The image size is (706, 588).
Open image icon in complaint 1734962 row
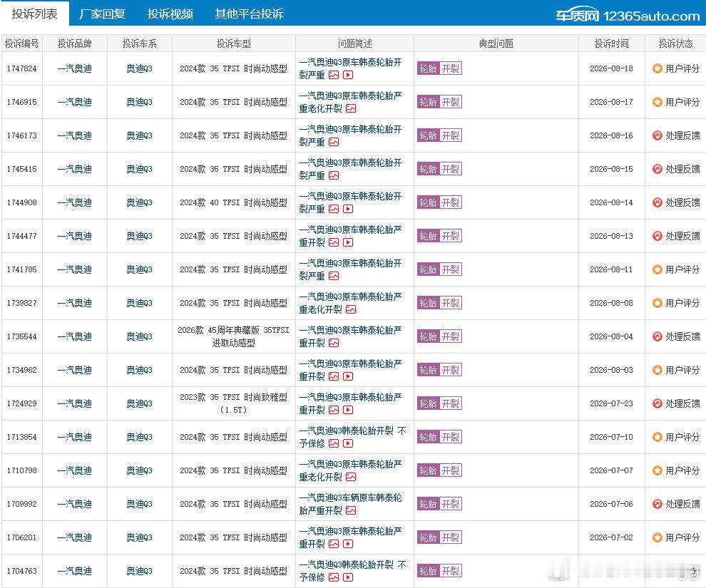(334, 376)
